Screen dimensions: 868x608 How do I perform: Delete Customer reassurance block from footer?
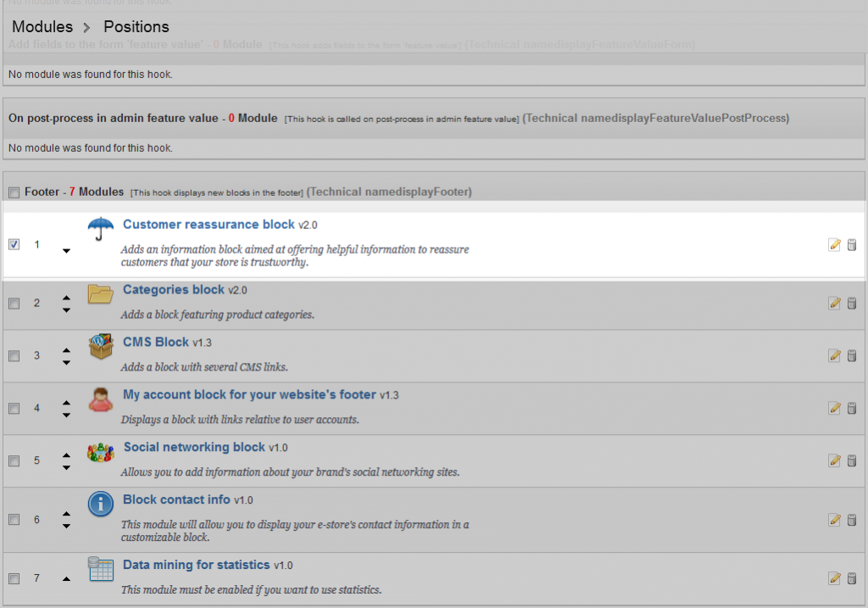(x=852, y=245)
